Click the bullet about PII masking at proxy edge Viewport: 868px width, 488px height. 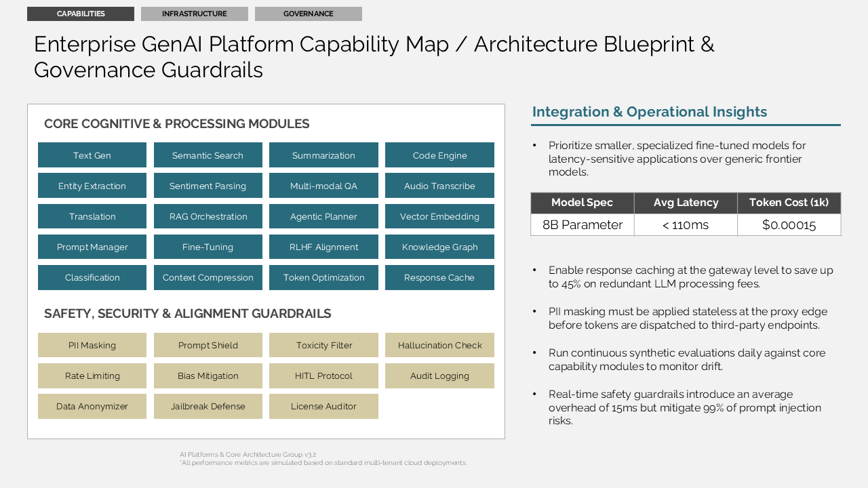[688, 318]
